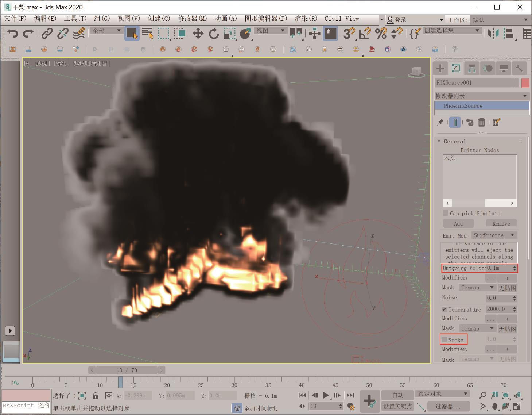The width and height of the screenshot is (532, 415).
Task: Click the Undo arrow icon
Action: (x=12, y=34)
